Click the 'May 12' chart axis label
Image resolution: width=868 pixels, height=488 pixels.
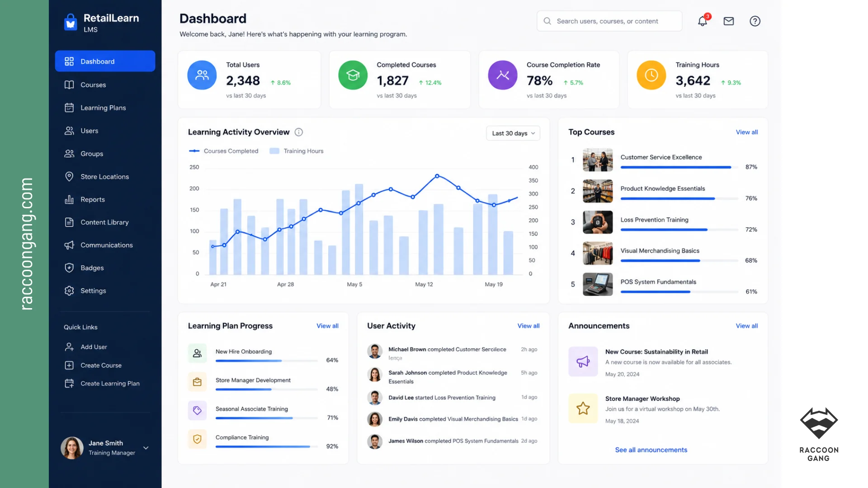click(424, 284)
